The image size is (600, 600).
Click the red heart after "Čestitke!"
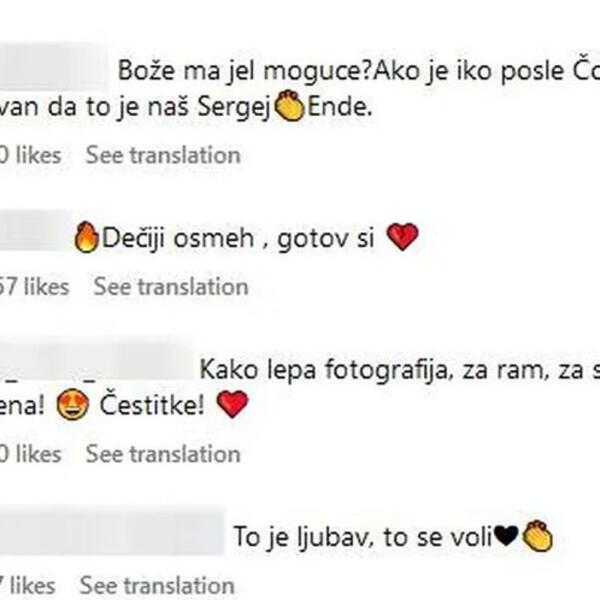tap(232, 405)
